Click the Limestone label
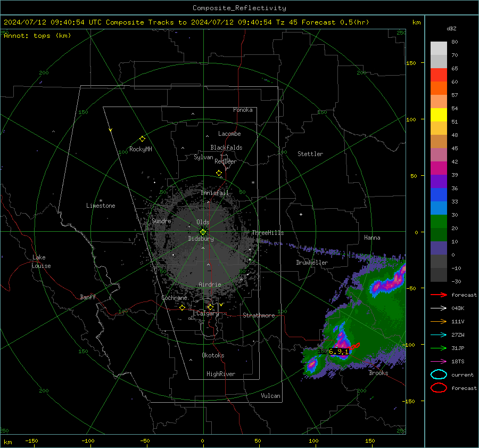 click(x=101, y=206)
